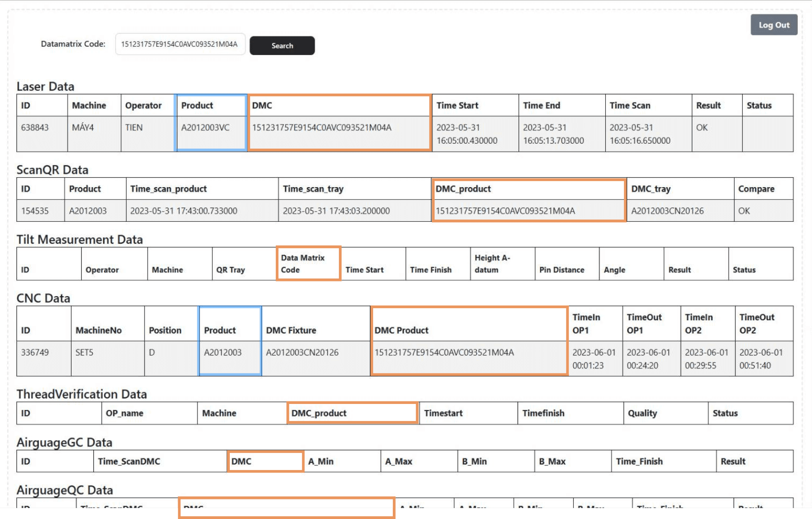Select the Laser Data DMC value cell
Image resolution: width=812 pixels, height=519 pixels.
pyautogui.click(x=321, y=128)
